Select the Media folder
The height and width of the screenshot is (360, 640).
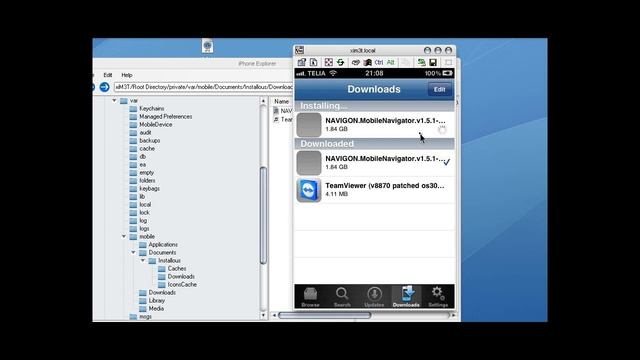click(152, 309)
